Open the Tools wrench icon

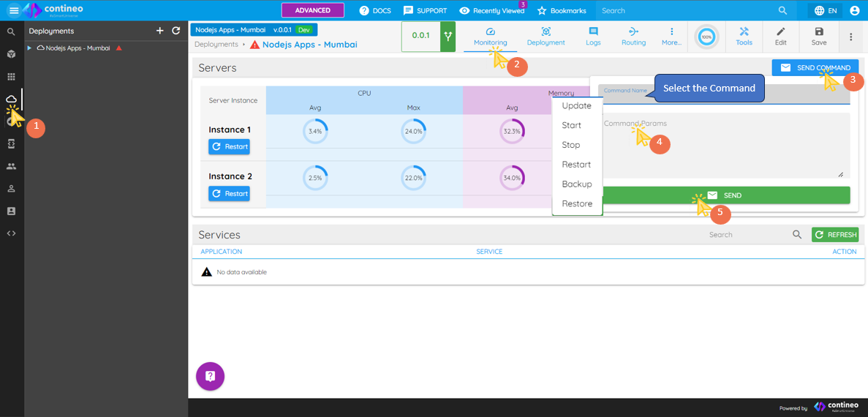744,37
